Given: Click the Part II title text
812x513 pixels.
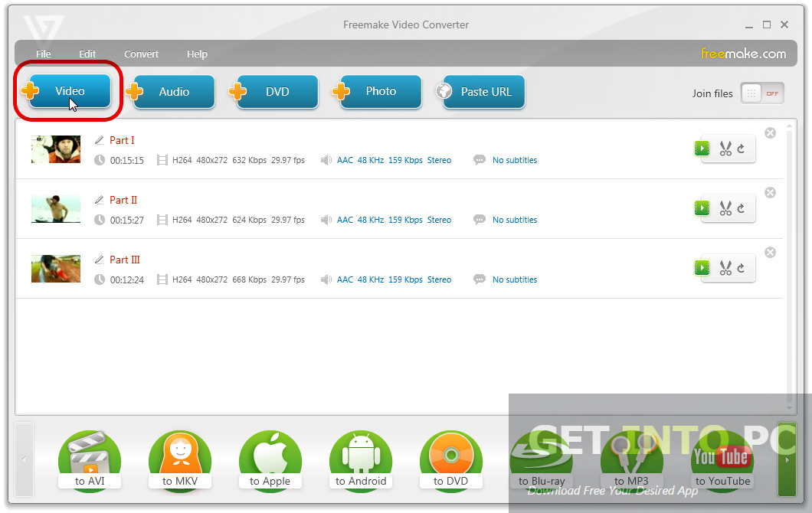Looking at the screenshot, I should click(x=123, y=200).
